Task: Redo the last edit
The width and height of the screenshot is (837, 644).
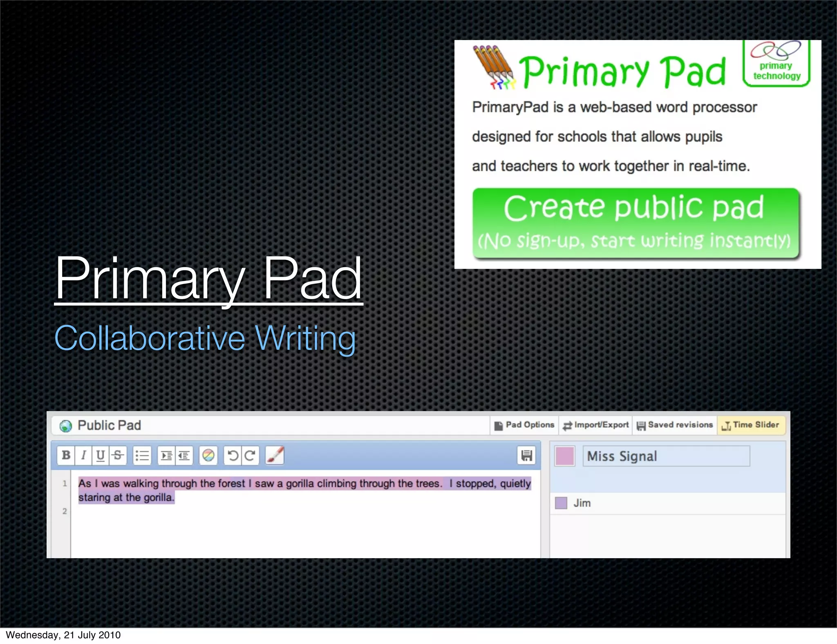Action: (x=250, y=455)
